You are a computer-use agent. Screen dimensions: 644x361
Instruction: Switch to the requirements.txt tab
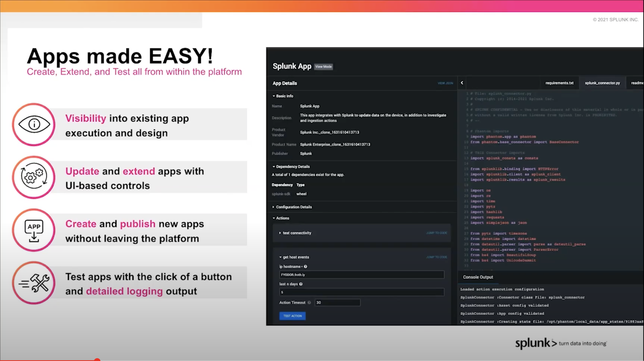pyautogui.click(x=559, y=83)
